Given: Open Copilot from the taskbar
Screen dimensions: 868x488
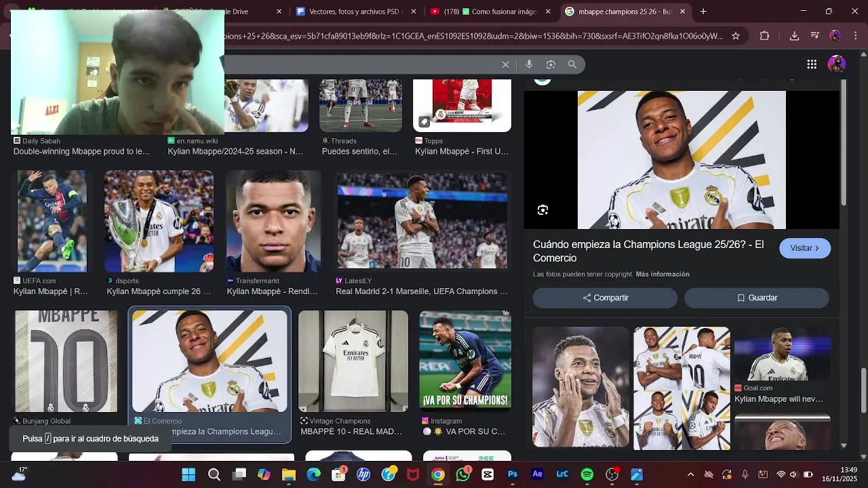Looking at the screenshot, I should point(264,474).
